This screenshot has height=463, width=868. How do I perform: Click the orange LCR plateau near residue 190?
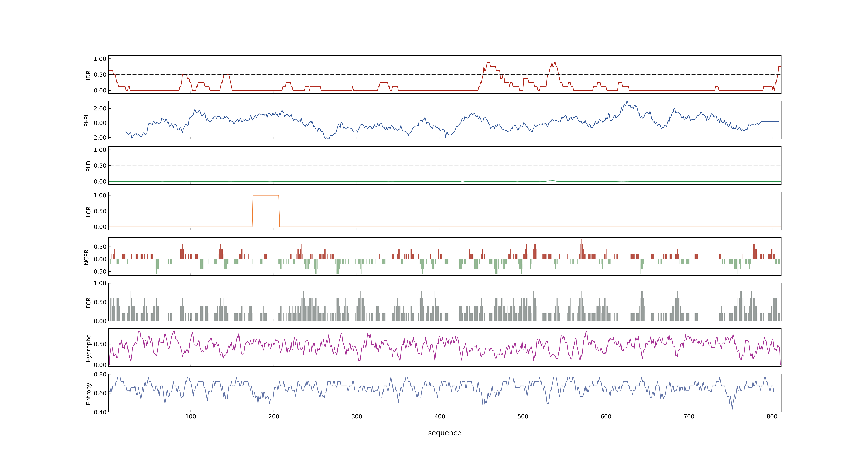(x=266, y=195)
